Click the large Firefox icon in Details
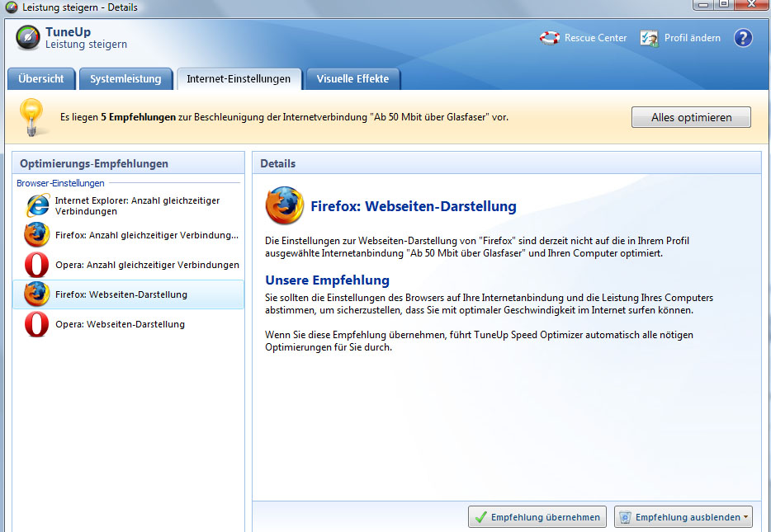Screen dimensions: 771x532 pos(284,206)
